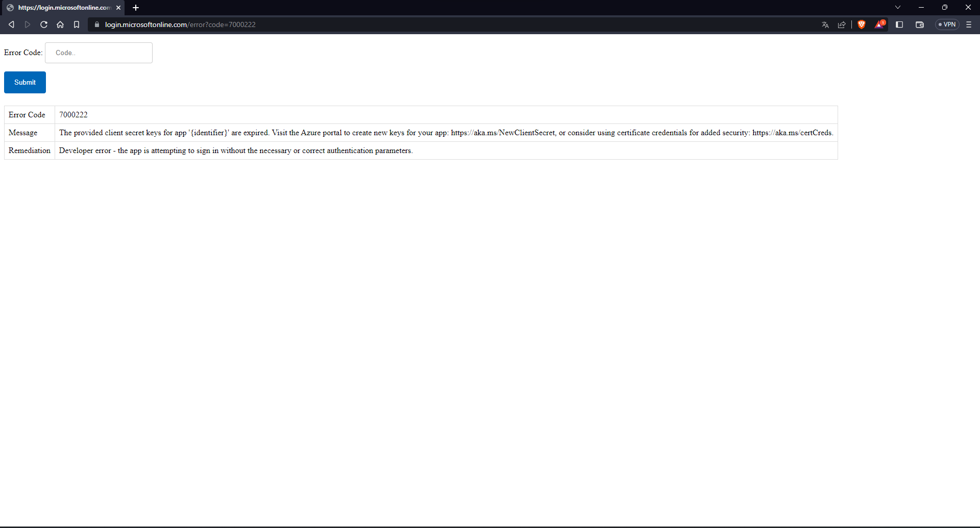980x528 pixels.
Task: Open the tab search dropdown arrow
Action: pos(897,7)
